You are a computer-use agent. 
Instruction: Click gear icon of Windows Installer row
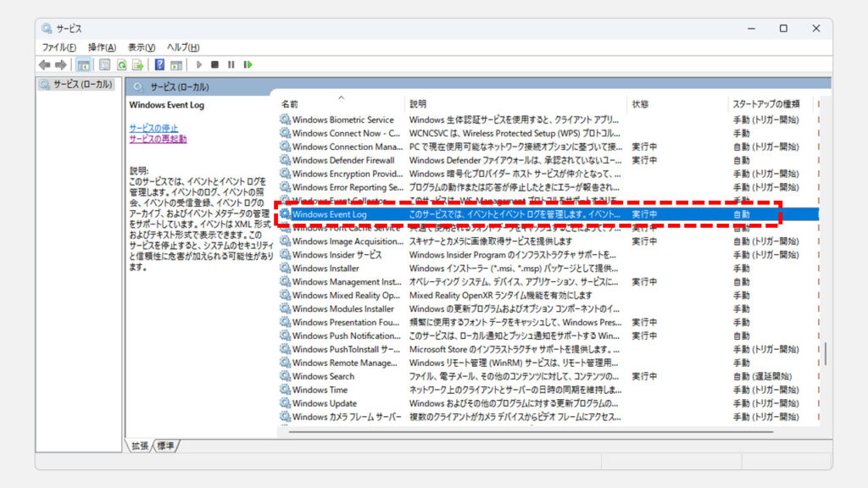pyautogui.click(x=285, y=268)
